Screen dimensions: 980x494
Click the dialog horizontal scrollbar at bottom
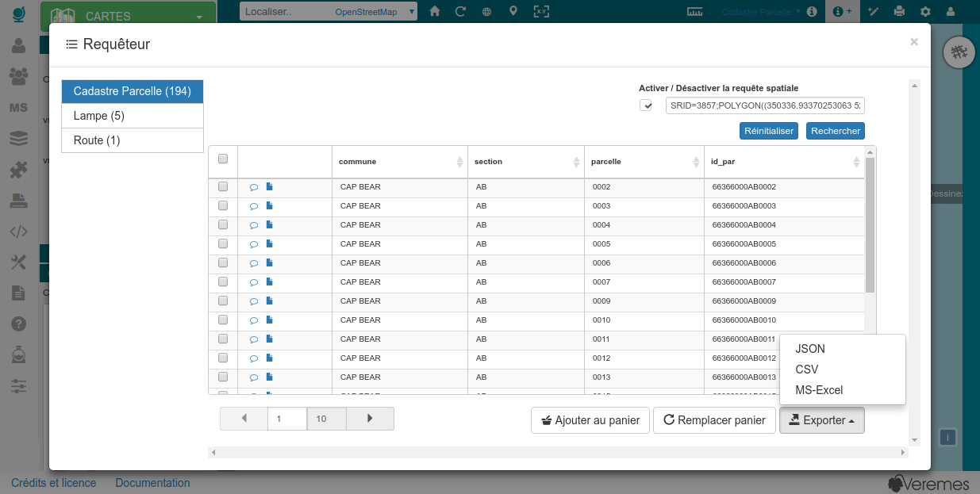pyautogui.click(x=558, y=452)
